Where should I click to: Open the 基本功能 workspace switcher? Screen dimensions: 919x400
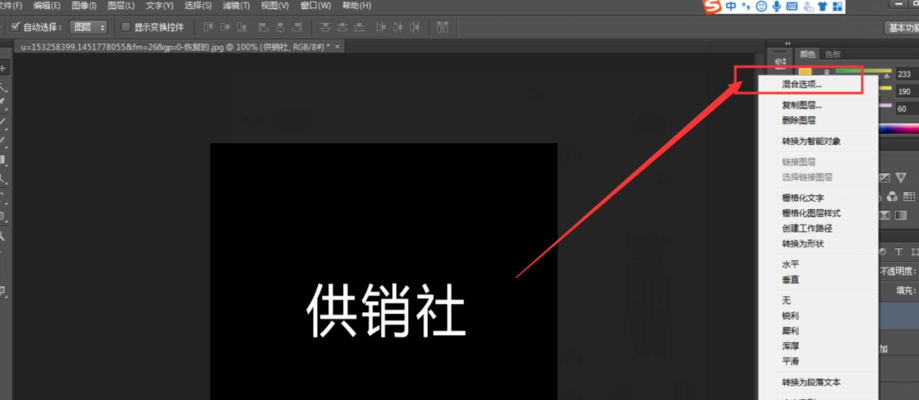[x=901, y=28]
